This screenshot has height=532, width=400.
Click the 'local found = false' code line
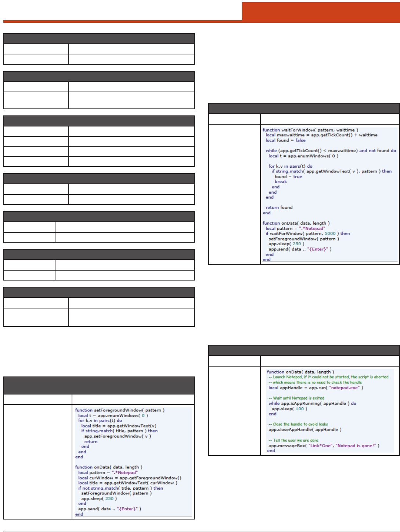point(285,140)
